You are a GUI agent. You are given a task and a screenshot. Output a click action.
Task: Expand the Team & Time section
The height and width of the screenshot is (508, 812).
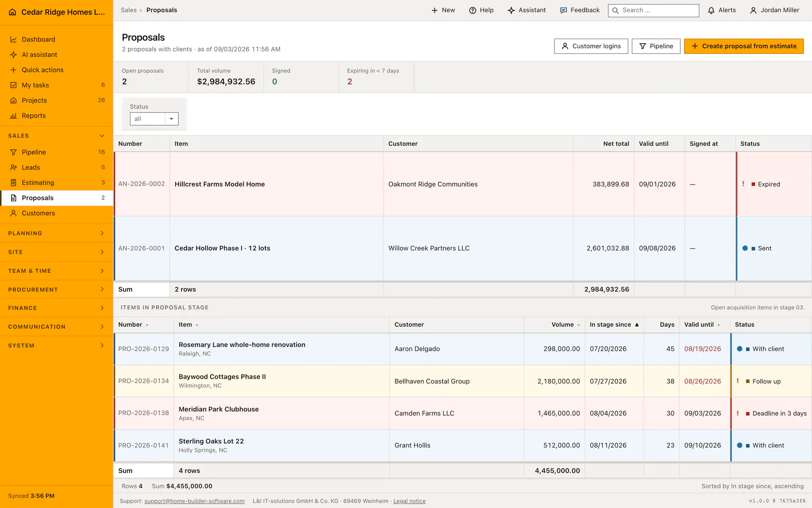tap(56, 271)
